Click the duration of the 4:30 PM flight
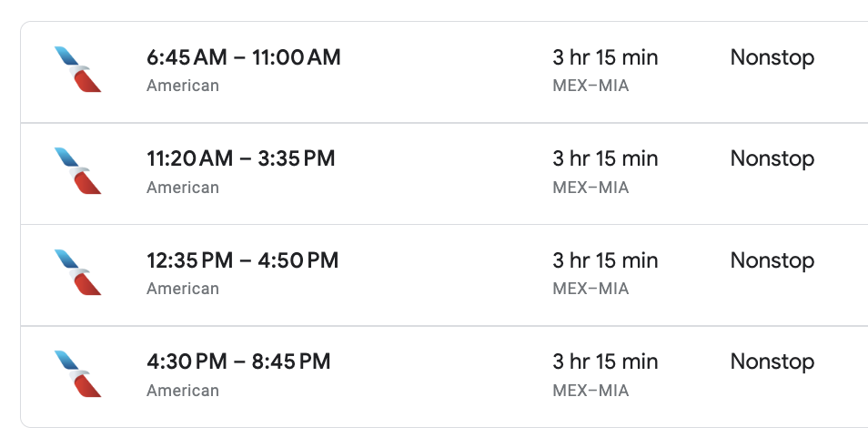The height and width of the screenshot is (448, 868). pyautogui.click(x=605, y=361)
